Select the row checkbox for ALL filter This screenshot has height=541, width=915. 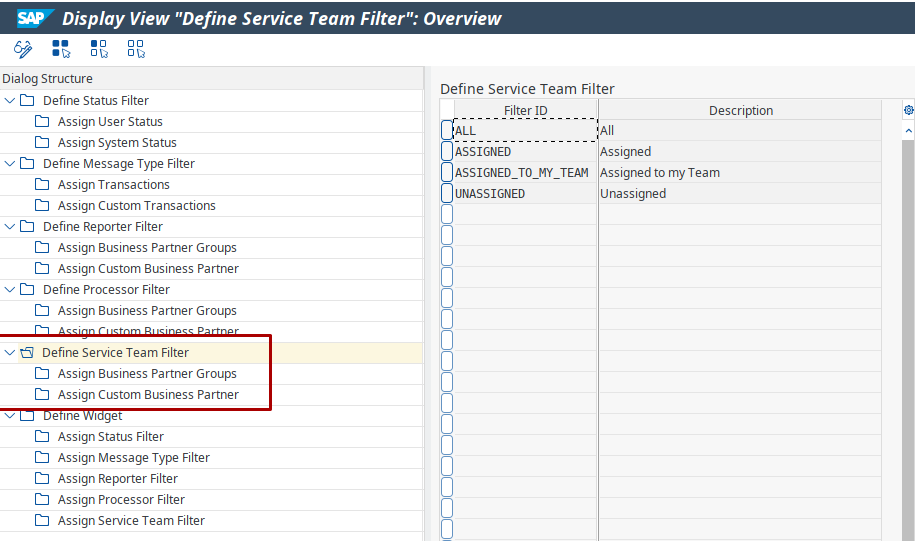(x=447, y=131)
